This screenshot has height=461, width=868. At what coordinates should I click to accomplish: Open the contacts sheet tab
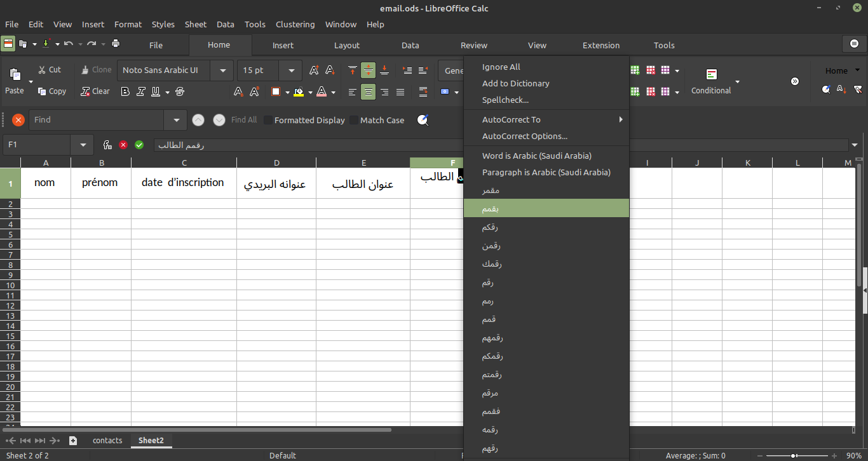(x=107, y=440)
